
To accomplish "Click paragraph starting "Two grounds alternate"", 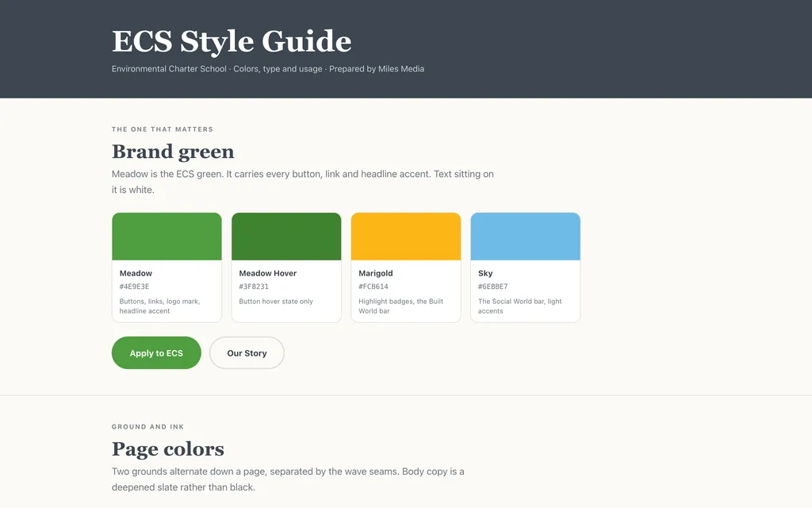I will [288, 479].
